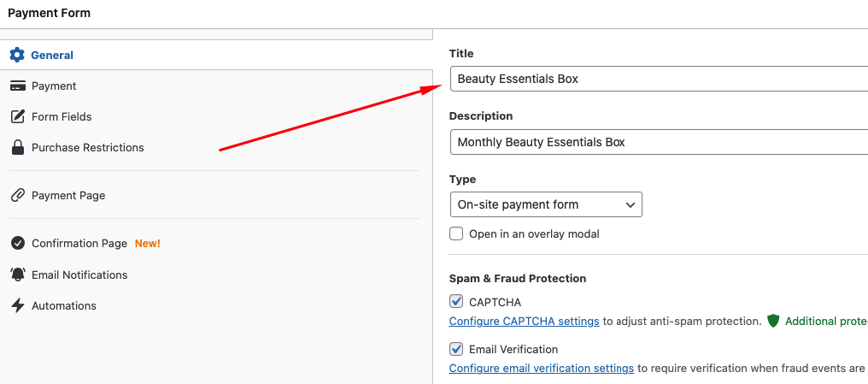Click the General gear icon
The height and width of the screenshot is (384, 868).
(17, 55)
